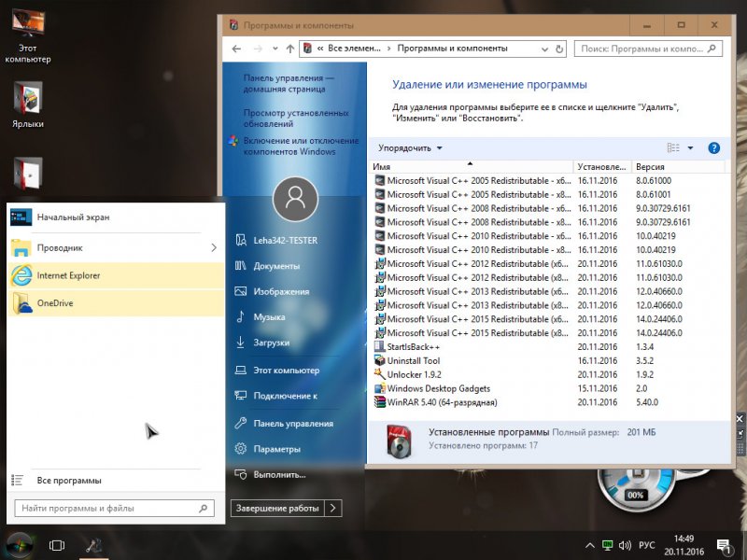Sort list by Установлено column header

(602, 167)
